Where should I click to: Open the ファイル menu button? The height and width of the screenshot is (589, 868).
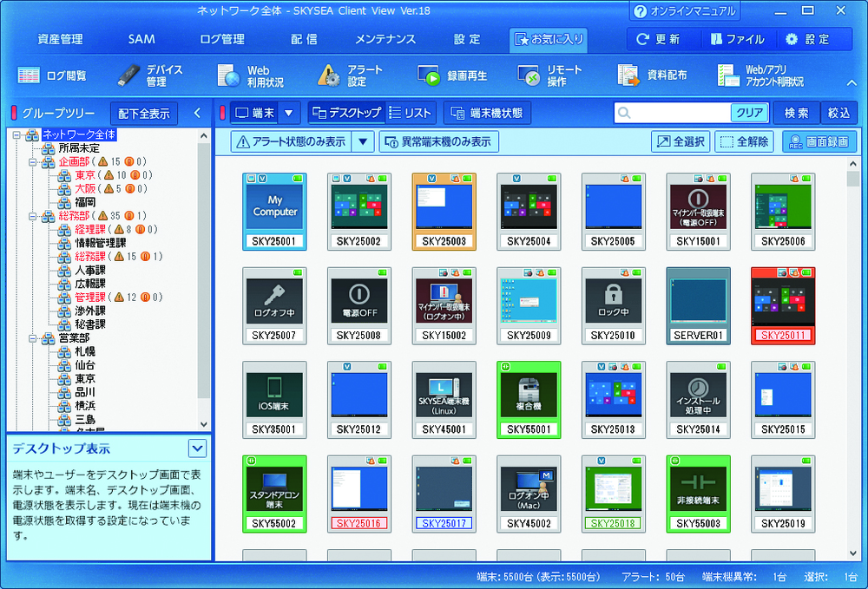(x=737, y=39)
